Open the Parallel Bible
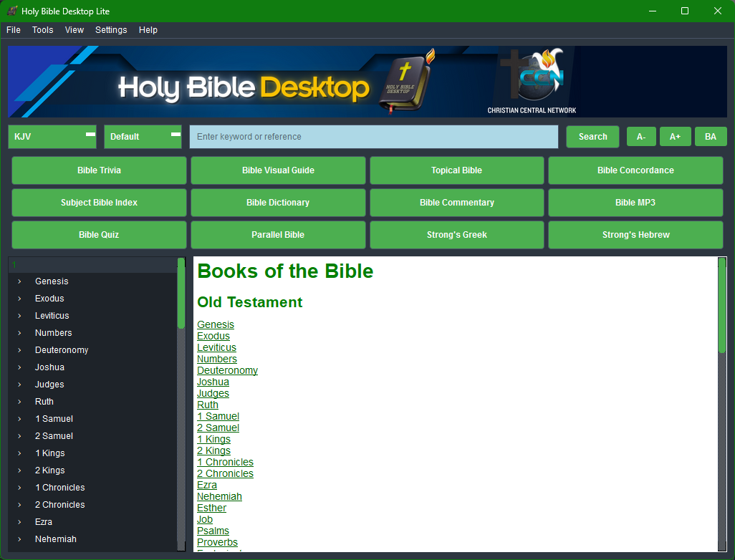The width and height of the screenshot is (735, 560). (277, 235)
